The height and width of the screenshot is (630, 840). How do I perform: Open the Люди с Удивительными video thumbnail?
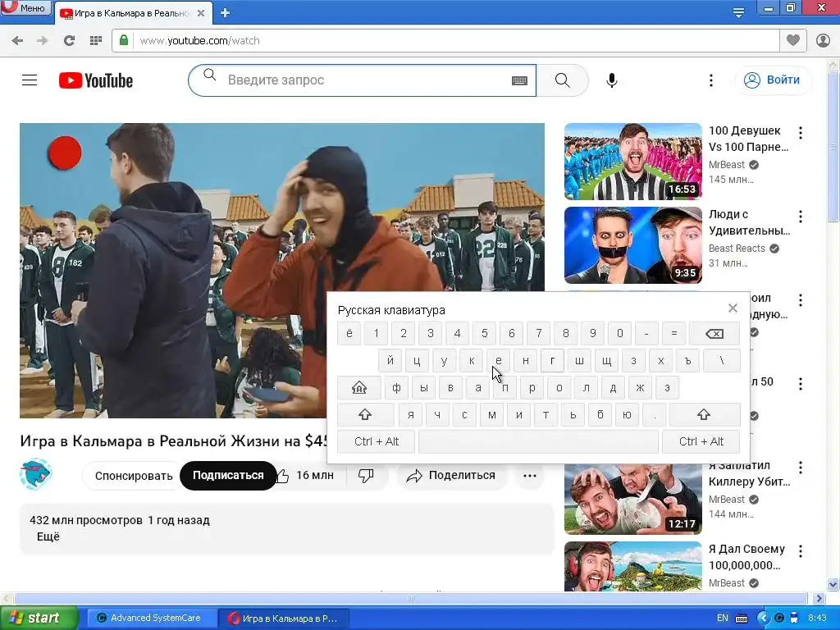[x=632, y=245]
